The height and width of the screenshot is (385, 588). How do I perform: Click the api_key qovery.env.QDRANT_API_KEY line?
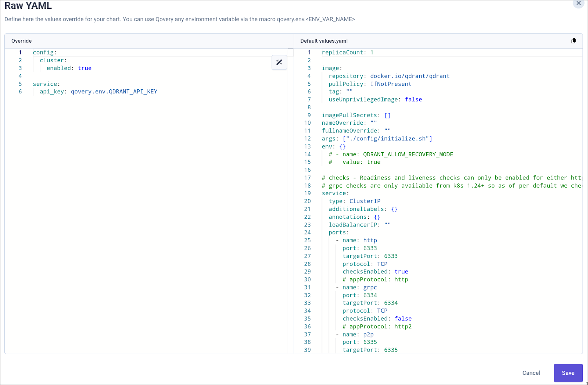[x=98, y=92]
